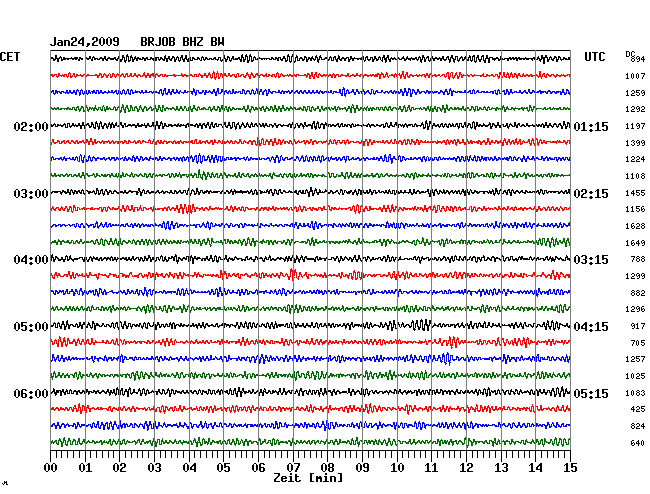Click the DC value "1007"
Viewport: 650px width, 494px height.
pyautogui.click(x=635, y=76)
